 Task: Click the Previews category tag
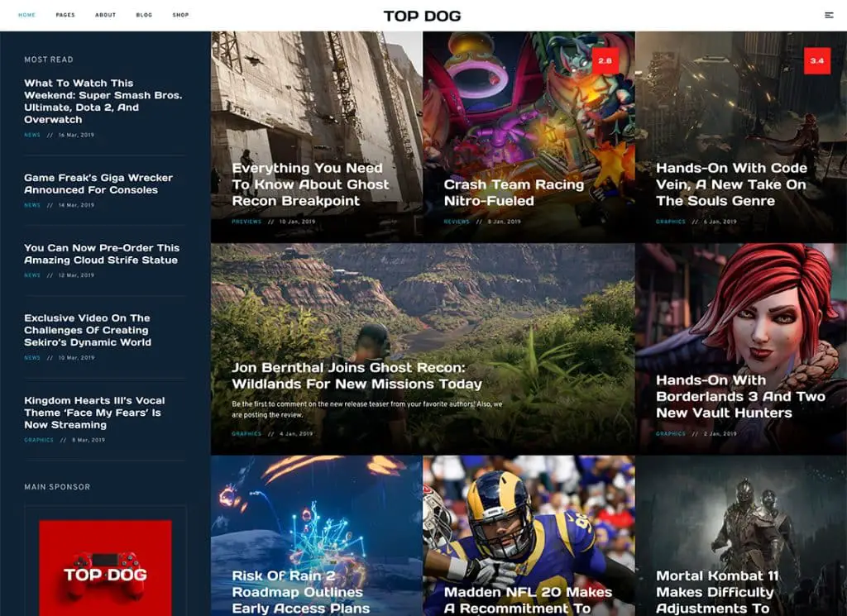point(246,222)
